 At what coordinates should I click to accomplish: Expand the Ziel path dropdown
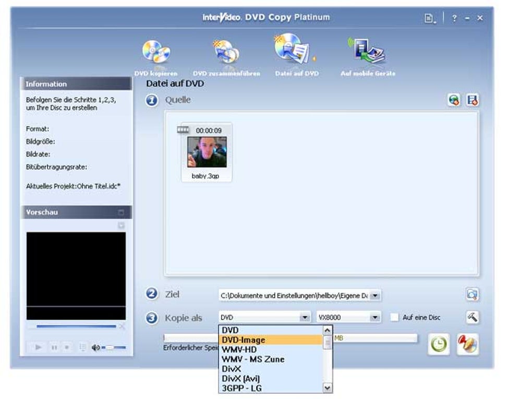[x=375, y=296]
